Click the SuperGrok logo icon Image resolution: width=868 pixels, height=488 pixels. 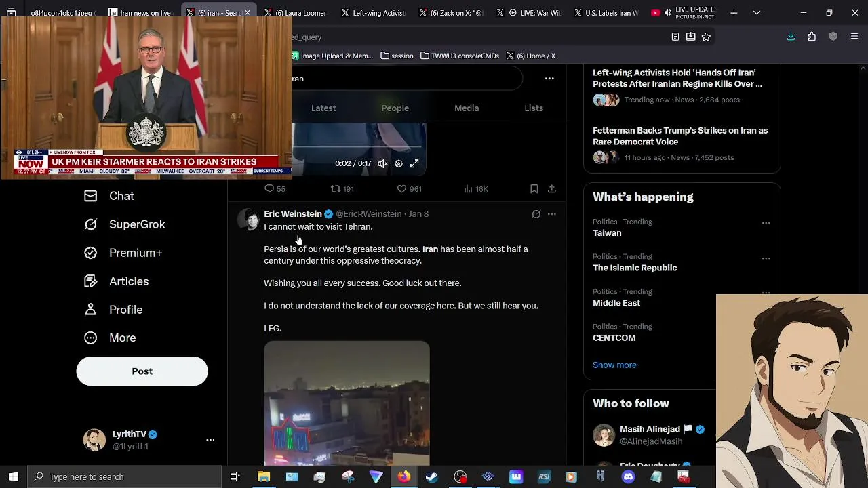[x=90, y=224]
